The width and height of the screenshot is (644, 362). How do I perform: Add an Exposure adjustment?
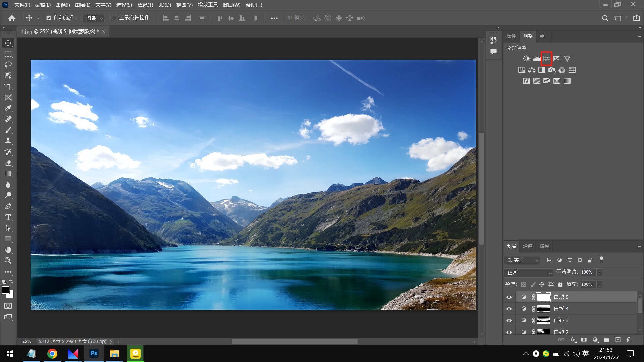point(557,59)
